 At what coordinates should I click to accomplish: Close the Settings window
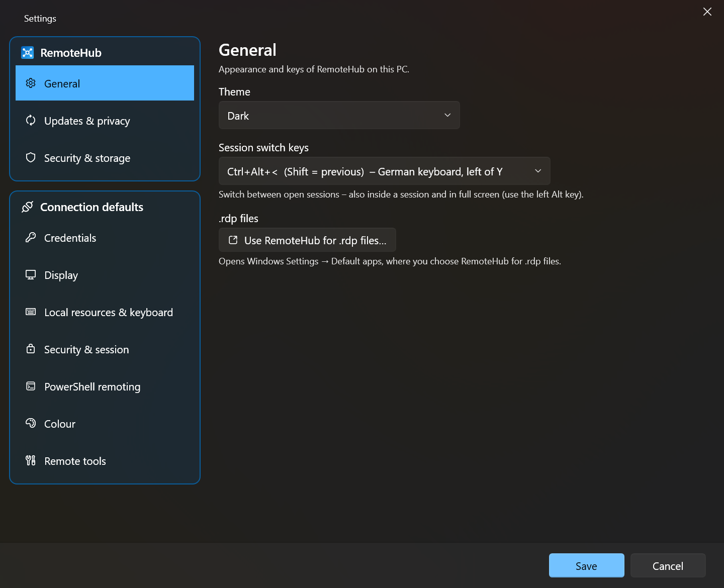[x=707, y=12]
